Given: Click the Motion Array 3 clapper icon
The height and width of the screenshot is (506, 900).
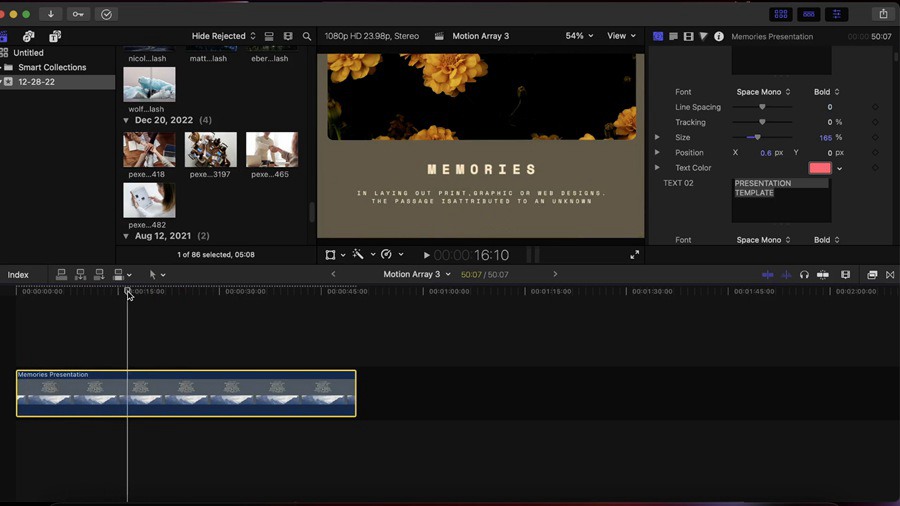Looking at the screenshot, I should click(439, 36).
